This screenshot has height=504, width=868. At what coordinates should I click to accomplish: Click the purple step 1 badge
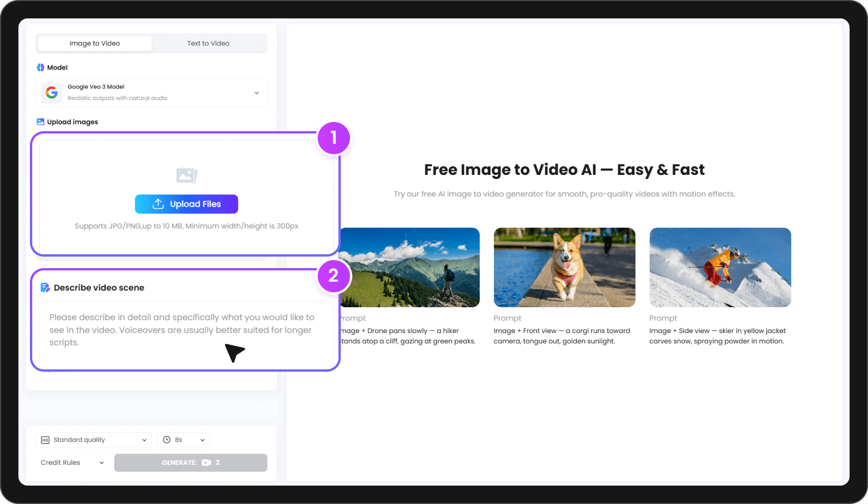point(334,138)
